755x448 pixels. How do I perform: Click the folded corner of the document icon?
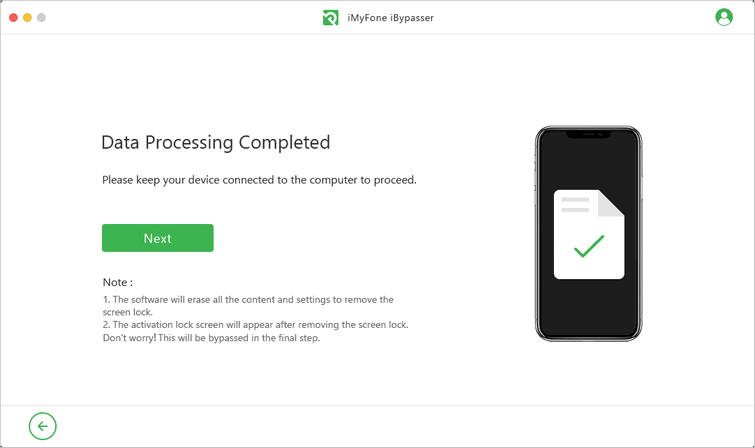pos(611,203)
